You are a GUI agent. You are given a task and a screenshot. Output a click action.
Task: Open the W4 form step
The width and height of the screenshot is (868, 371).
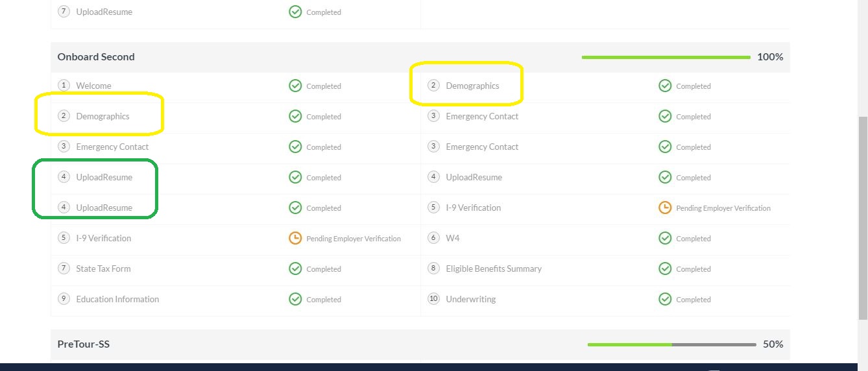point(452,238)
